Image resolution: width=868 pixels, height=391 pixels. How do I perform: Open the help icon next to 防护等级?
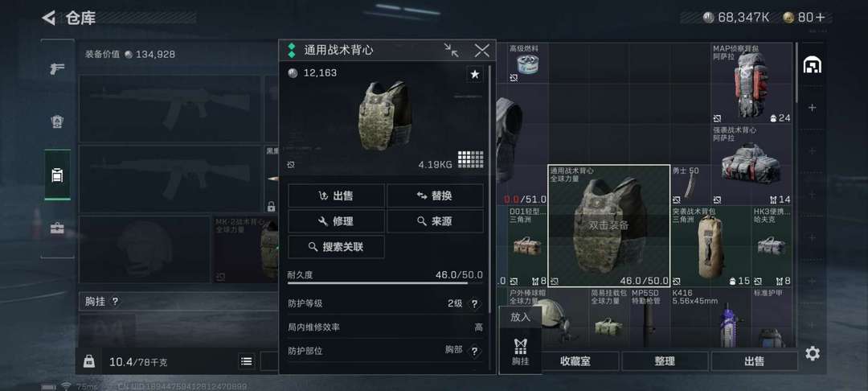click(474, 303)
